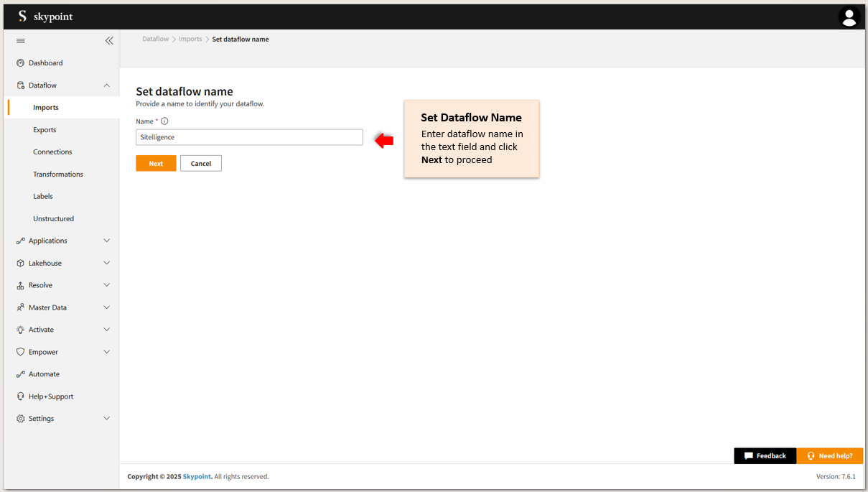This screenshot has width=868, height=492.
Task: Expand the Applications menu chevron
Action: 107,241
